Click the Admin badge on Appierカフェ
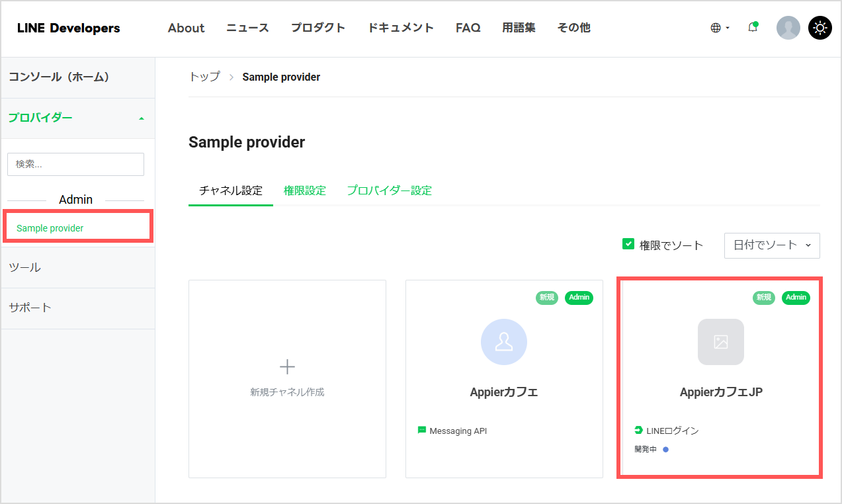 [579, 298]
